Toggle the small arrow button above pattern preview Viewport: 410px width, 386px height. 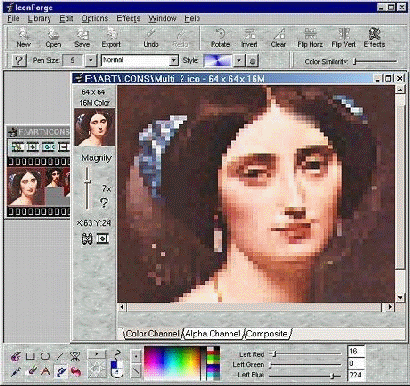96,354
